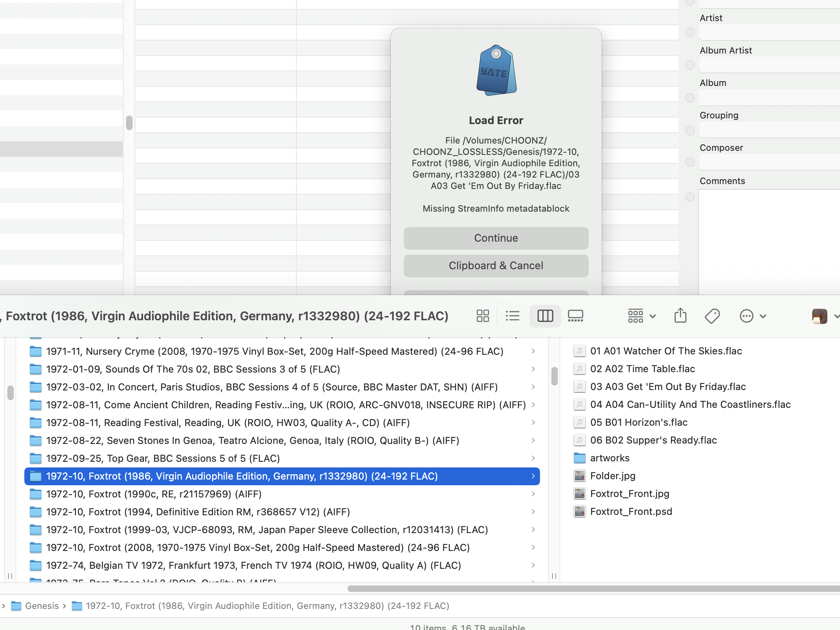
Task: Click inside the Comments text box
Action: [768, 241]
